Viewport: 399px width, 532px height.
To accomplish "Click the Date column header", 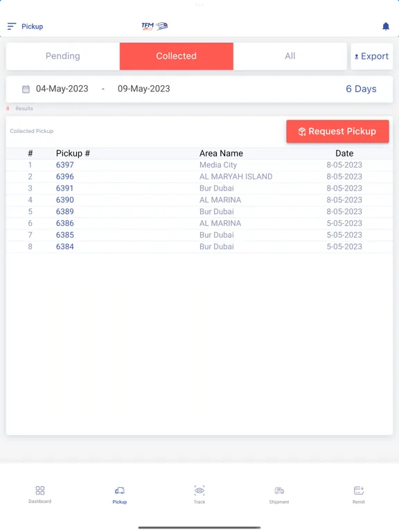I will coord(344,153).
